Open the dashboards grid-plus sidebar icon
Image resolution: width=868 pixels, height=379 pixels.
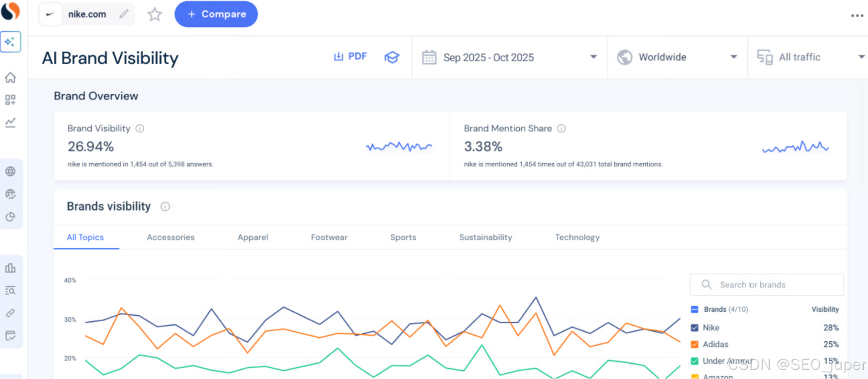pyautogui.click(x=10, y=100)
